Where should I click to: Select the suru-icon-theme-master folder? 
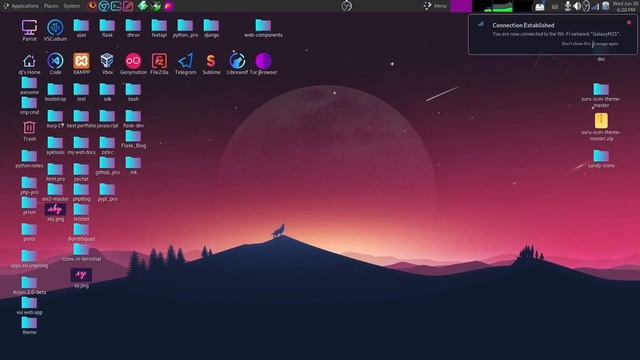601,95
